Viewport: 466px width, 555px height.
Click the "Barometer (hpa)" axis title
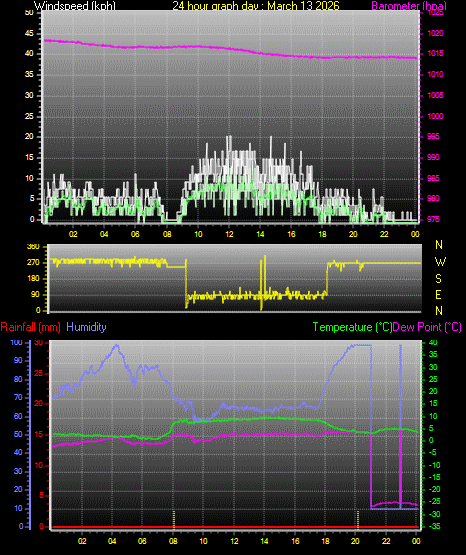coord(409,6)
